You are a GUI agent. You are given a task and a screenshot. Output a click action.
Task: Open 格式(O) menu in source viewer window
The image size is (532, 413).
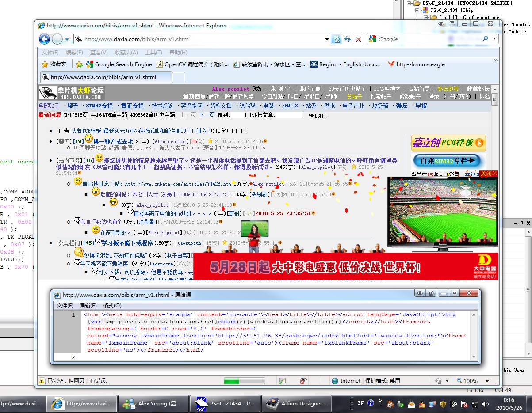point(112,306)
